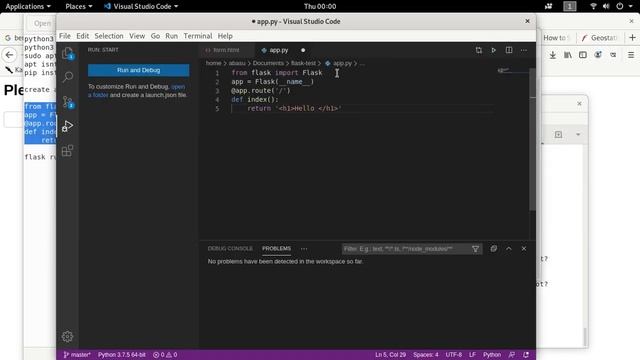640x360 pixels.
Task: Open the Manage gear in activity bar
Action: (67, 336)
